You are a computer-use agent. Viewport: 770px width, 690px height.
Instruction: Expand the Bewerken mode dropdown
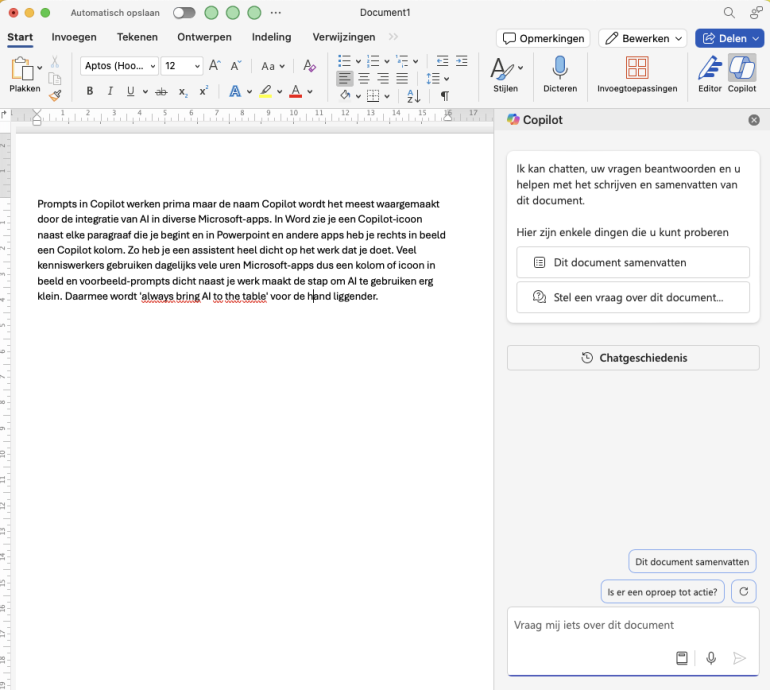(x=679, y=38)
